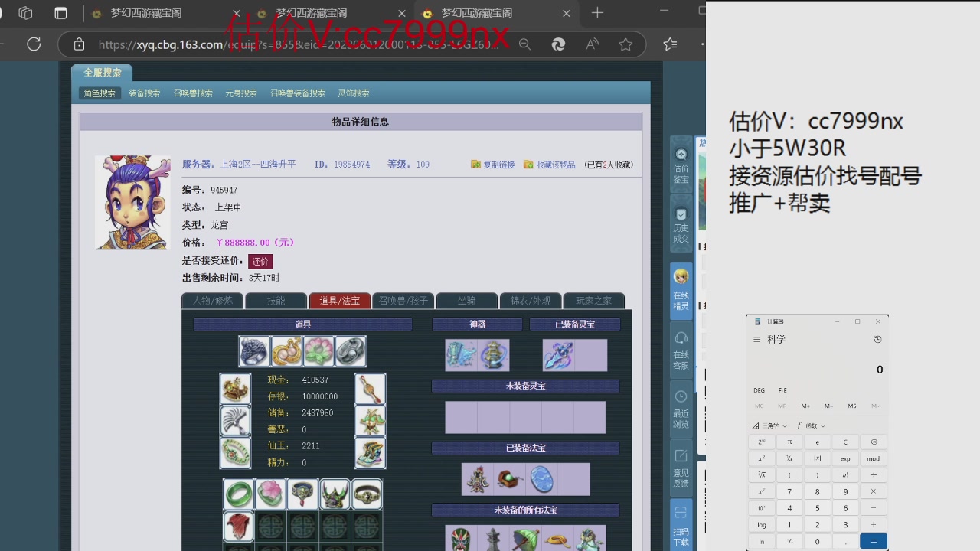Select 灵饰搜索 in search navigation
This screenshot has height=551, width=980.
354,93
